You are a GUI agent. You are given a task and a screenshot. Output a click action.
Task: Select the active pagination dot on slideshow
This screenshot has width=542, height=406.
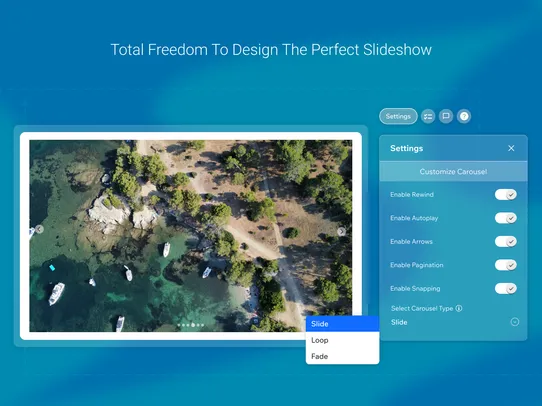coord(193,325)
